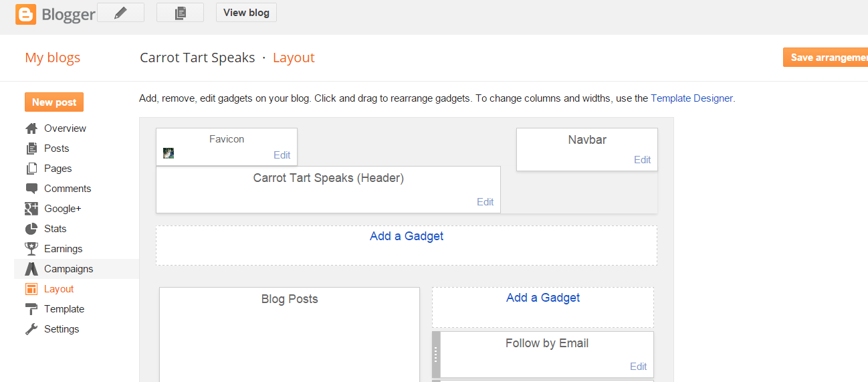
Task: Click the Google+ sidebar icon
Action: click(x=31, y=209)
